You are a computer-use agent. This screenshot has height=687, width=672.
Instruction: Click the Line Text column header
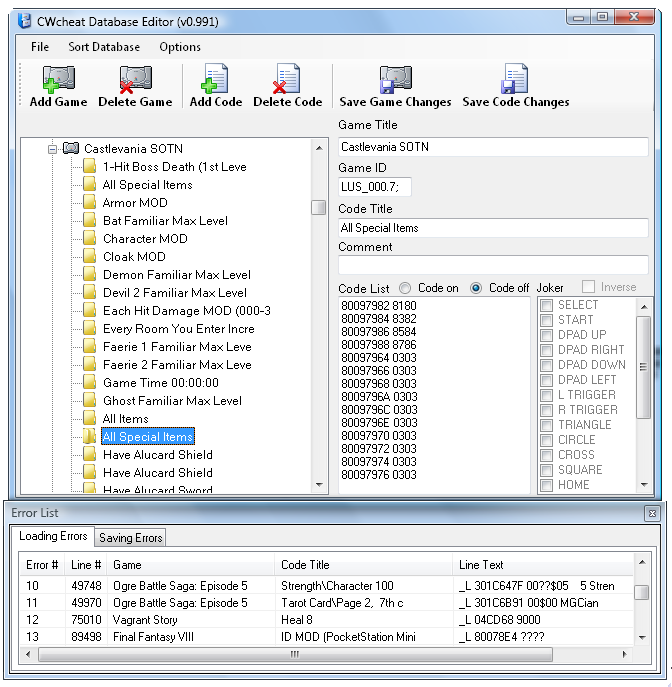coord(543,565)
